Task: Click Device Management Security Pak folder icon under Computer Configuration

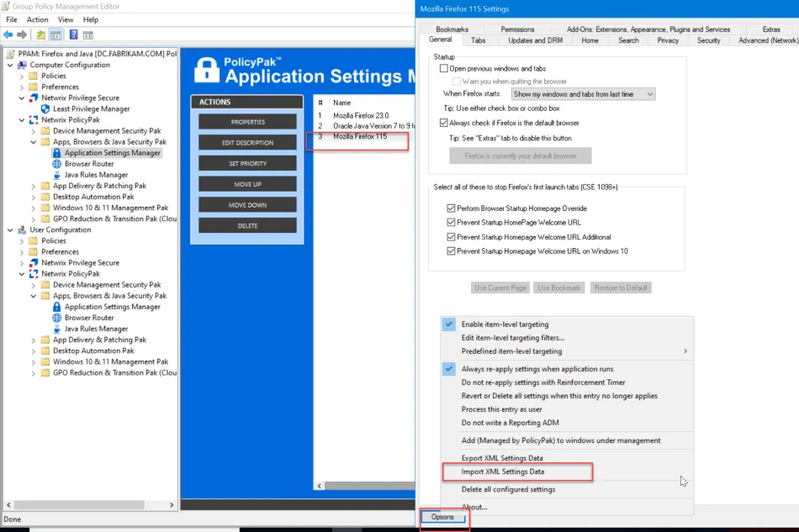Action: (45, 131)
